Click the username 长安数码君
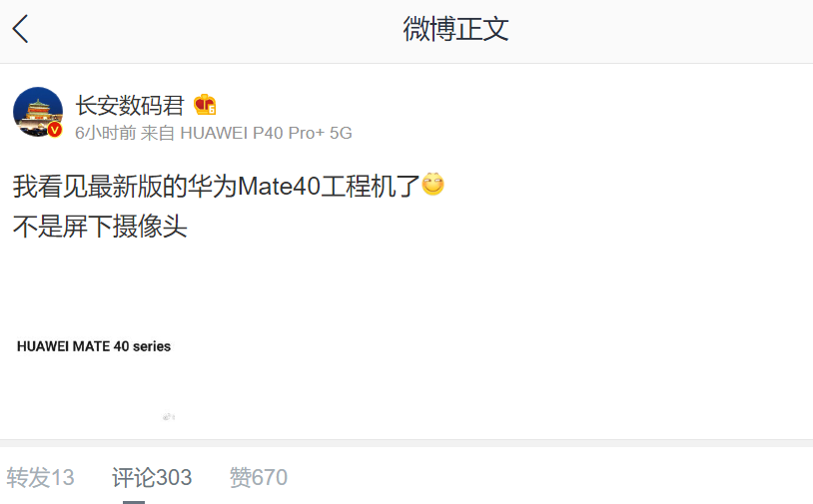 point(130,106)
